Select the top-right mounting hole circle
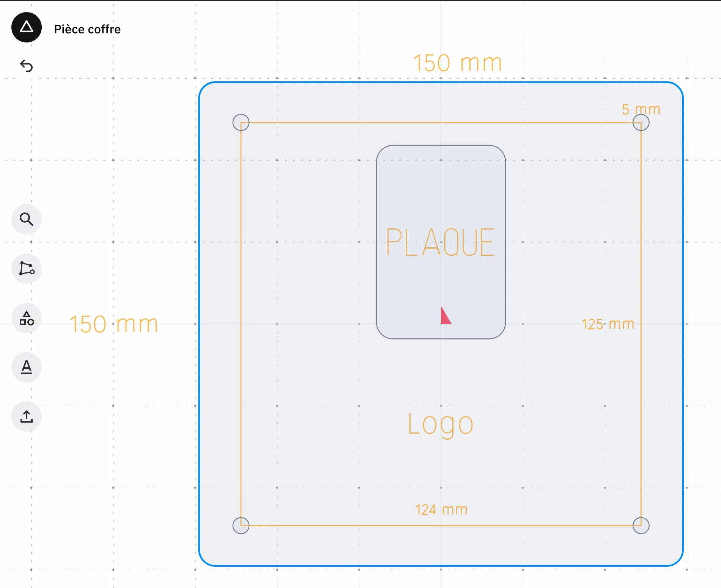Image resolution: width=721 pixels, height=588 pixels. click(x=641, y=123)
